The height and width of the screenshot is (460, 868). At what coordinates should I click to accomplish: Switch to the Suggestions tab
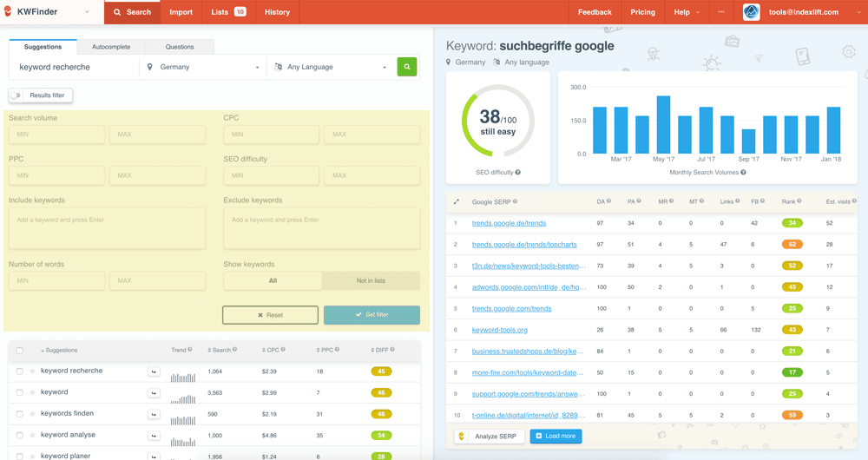43,47
